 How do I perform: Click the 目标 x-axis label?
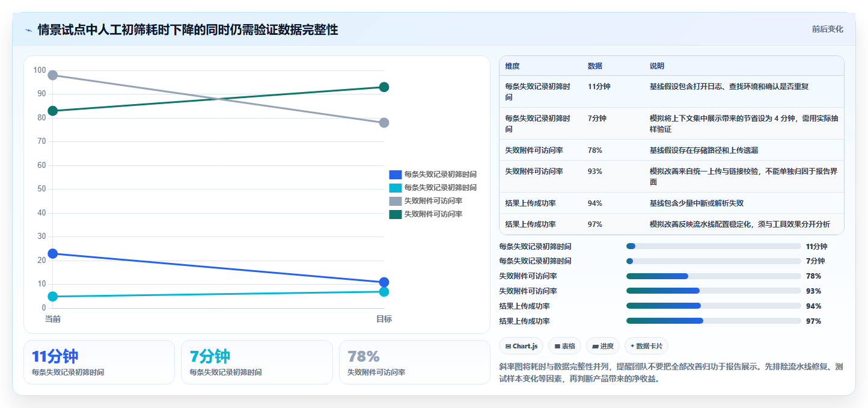click(384, 319)
